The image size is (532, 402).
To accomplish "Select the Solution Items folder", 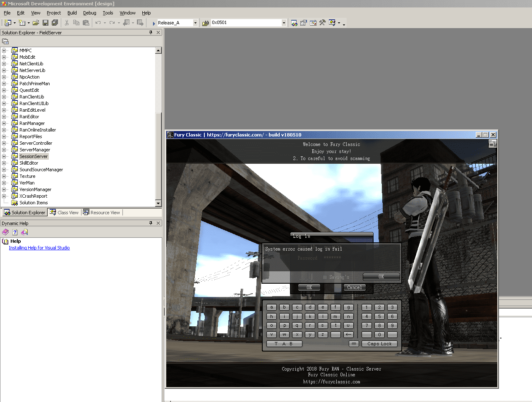I will click(x=34, y=203).
